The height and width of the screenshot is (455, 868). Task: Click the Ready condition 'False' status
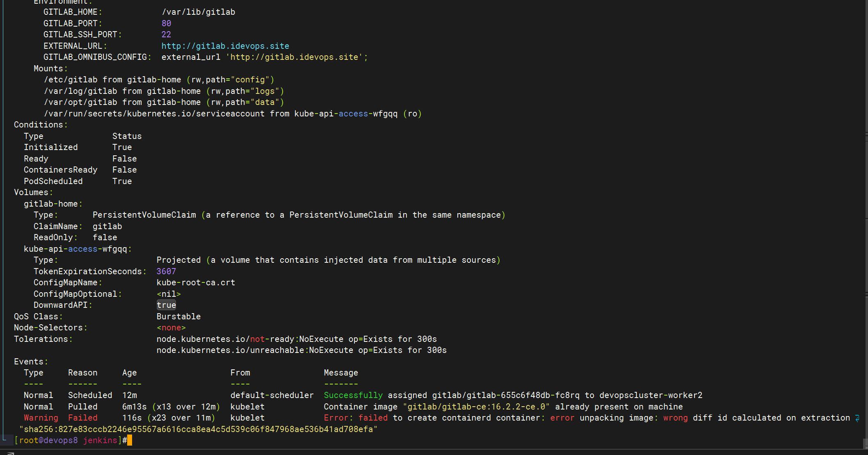(124, 159)
